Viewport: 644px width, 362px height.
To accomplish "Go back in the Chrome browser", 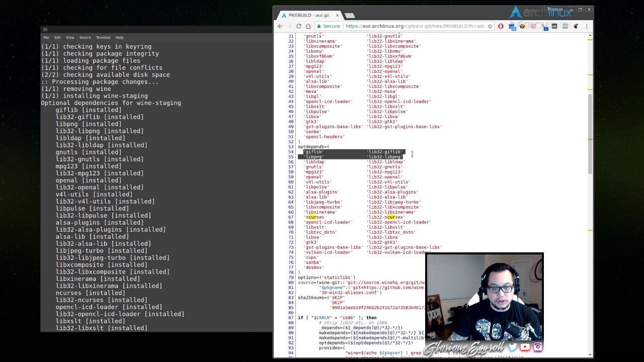I will coord(280,26).
